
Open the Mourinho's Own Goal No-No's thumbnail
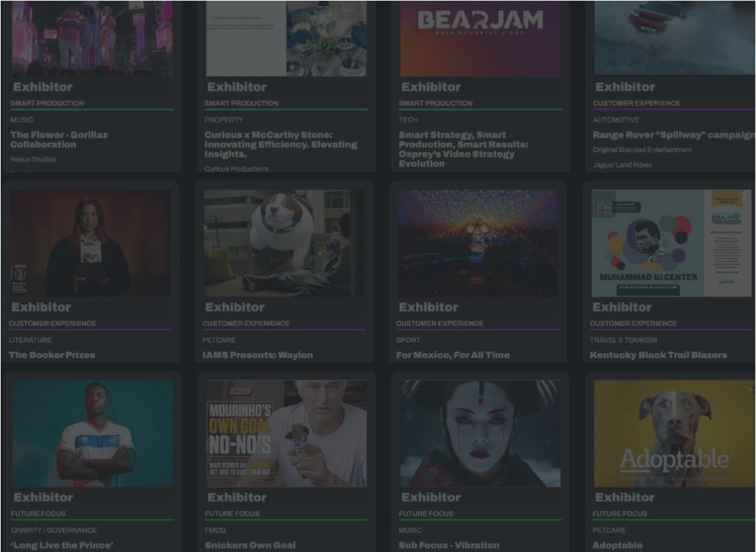click(287, 433)
